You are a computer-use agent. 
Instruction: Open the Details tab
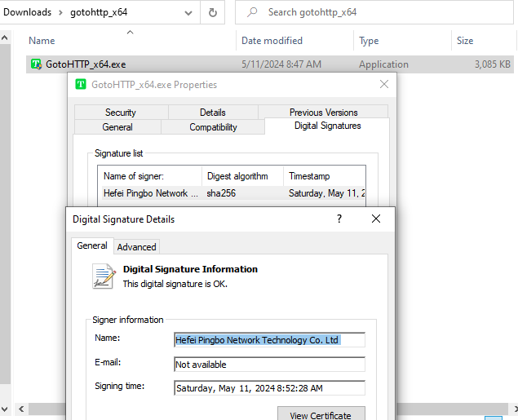(x=213, y=113)
